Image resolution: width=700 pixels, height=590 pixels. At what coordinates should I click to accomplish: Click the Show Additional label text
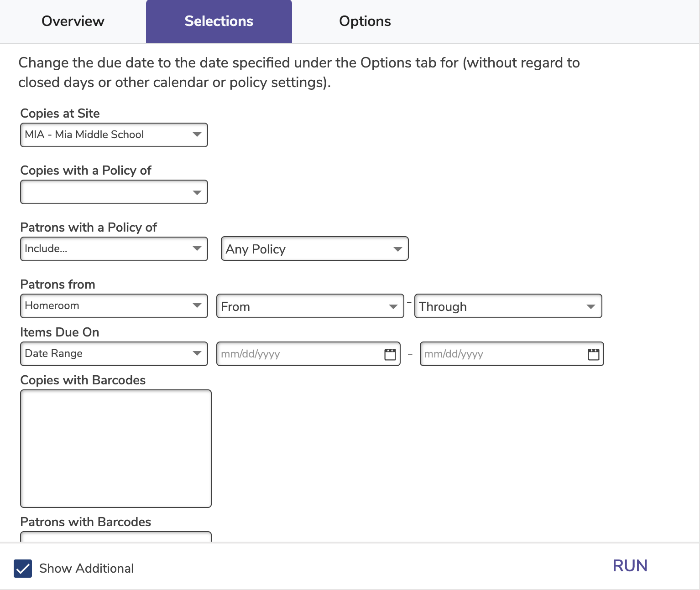[x=86, y=569]
